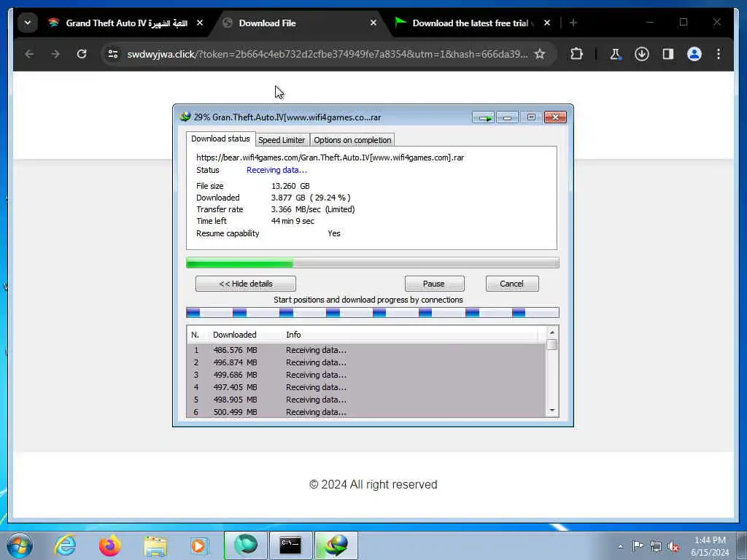Launch Firefox from taskbar

(x=110, y=545)
